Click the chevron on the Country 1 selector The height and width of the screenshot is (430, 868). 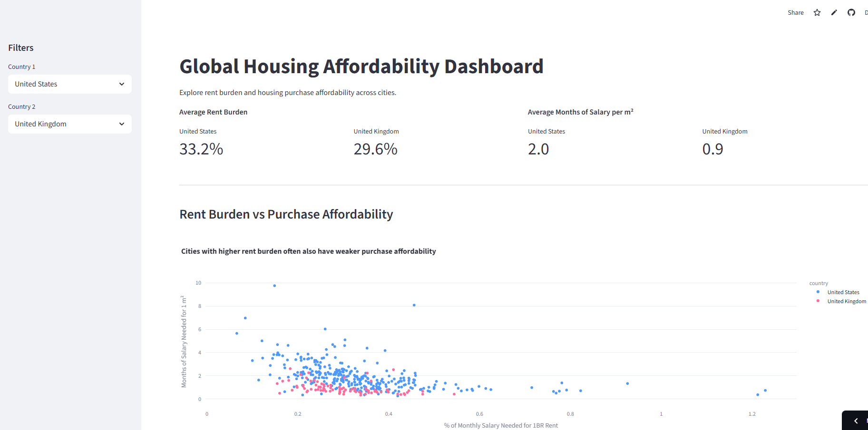click(123, 84)
